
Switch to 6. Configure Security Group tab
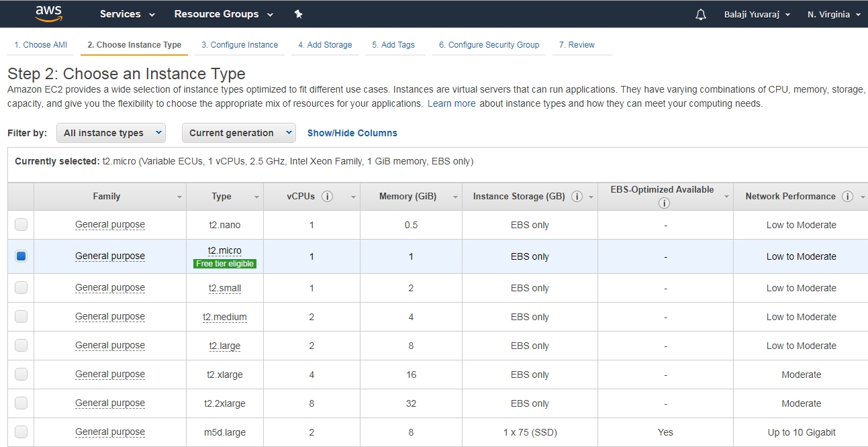pyautogui.click(x=489, y=45)
